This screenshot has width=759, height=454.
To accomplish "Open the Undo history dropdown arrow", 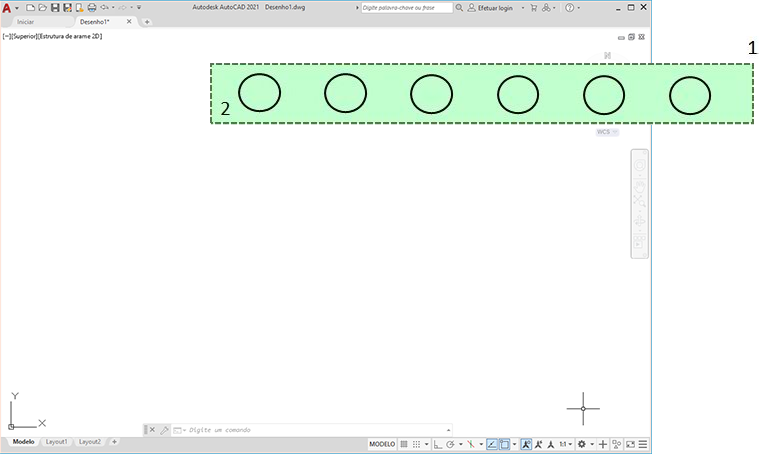I will pyautogui.click(x=113, y=8).
